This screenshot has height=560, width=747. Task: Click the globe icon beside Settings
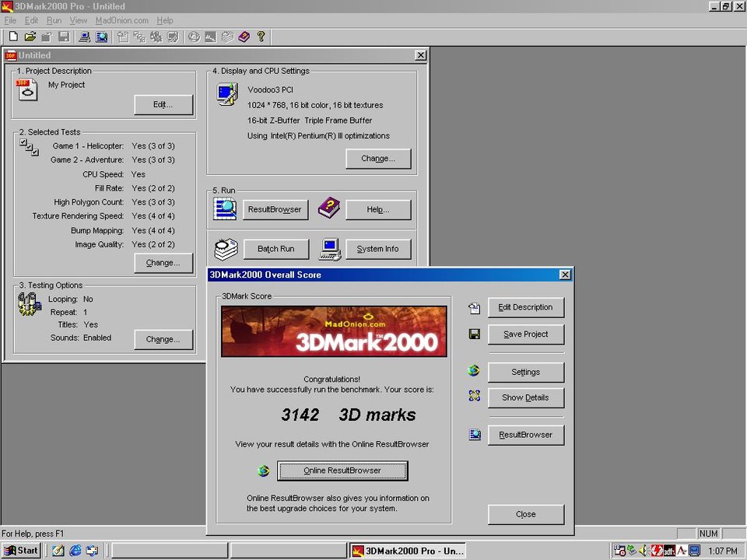pyautogui.click(x=474, y=370)
